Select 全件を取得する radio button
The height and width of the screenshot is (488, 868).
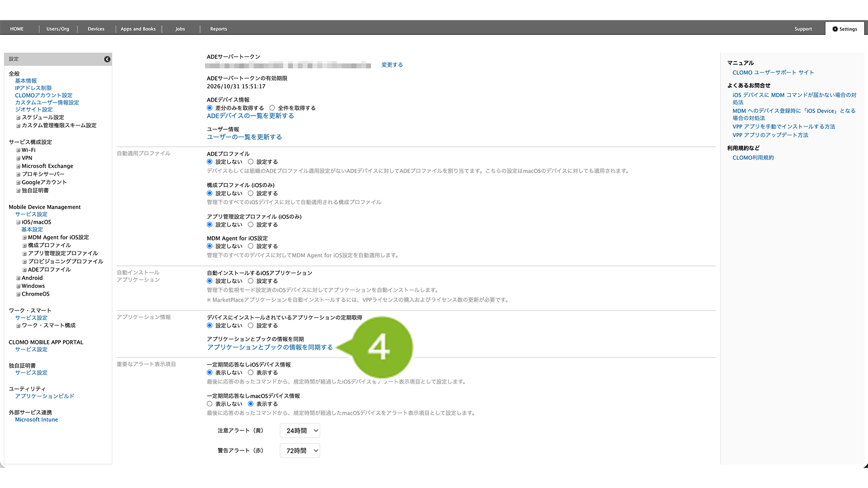click(272, 108)
